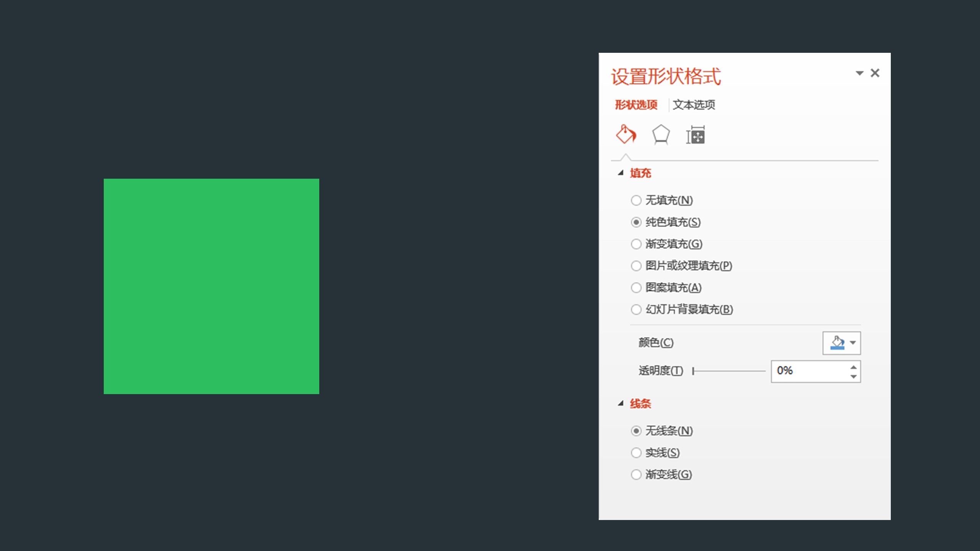Click the fill color paint bucket button

837,343
